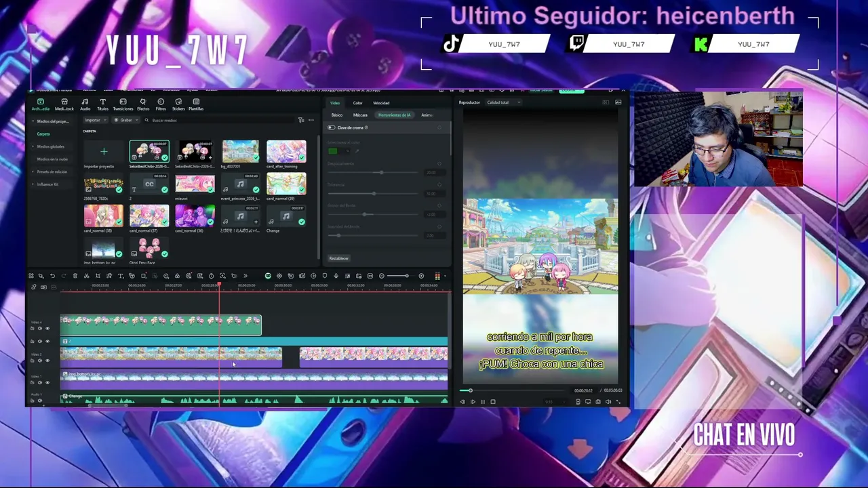Toggle visibility eye of Video 2 track
Viewport: 868px width, 488px height.
click(x=47, y=361)
